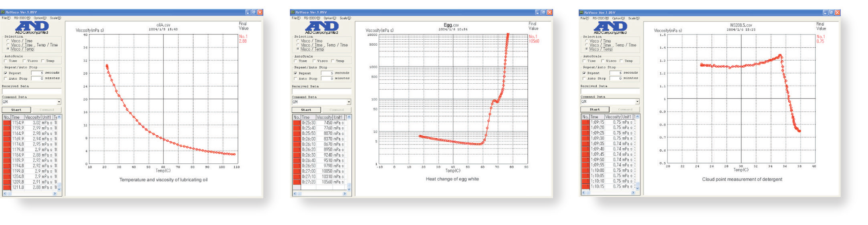
Task: Expand the Command Data combo box in the Egg.csv window
Action: [x=349, y=102]
